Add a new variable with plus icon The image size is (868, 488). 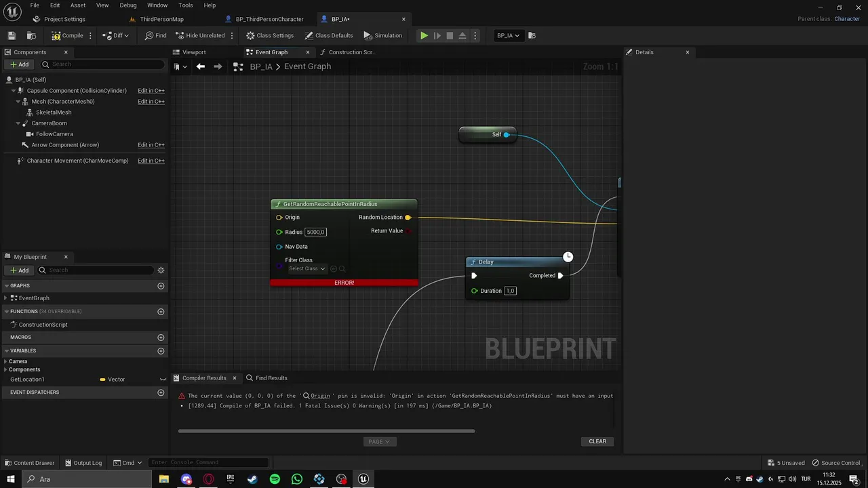point(161,351)
